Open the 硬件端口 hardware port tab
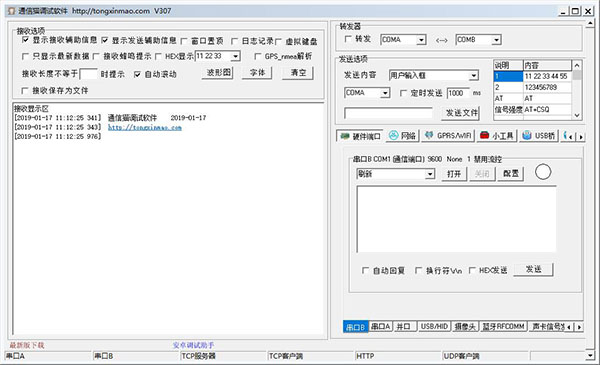The height and width of the screenshot is (365, 600). click(x=360, y=136)
